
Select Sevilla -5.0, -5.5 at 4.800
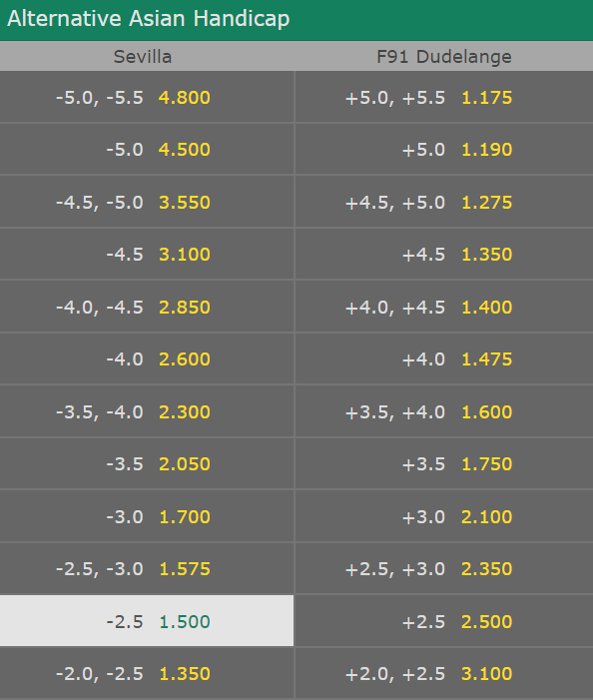147,97
